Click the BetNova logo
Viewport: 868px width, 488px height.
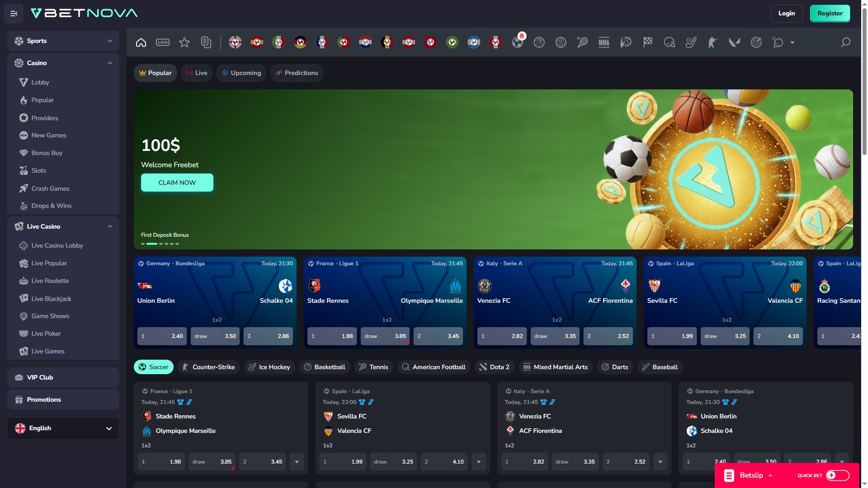coord(84,13)
